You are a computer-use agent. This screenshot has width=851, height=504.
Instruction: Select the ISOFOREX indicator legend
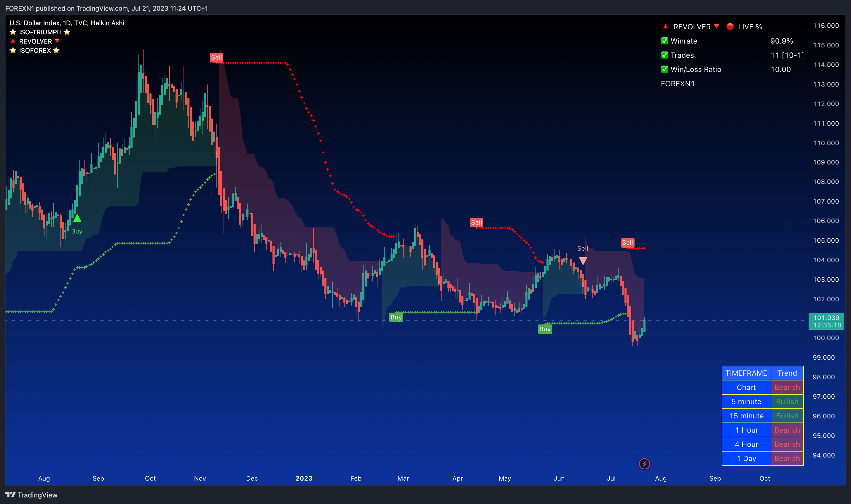[35, 50]
